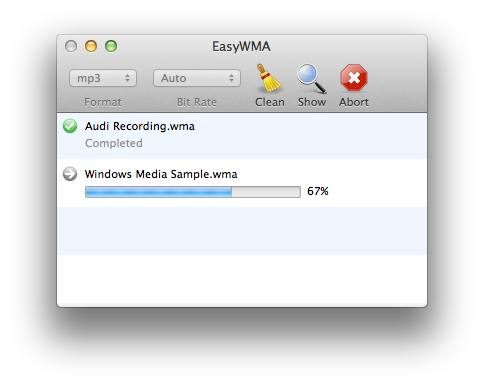The width and height of the screenshot is (484, 386).
Task: Click the Completed status text
Action: tap(114, 143)
